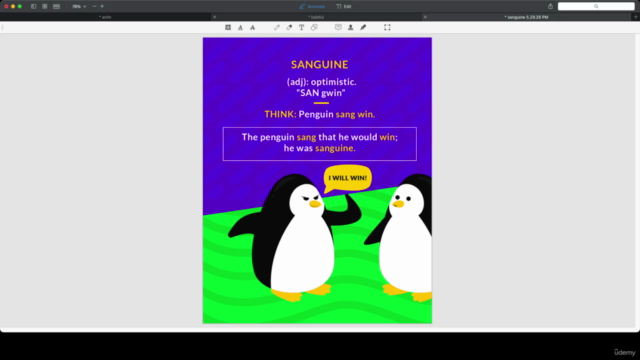Zoom out with the minus button
The image size is (640, 360).
94,7
